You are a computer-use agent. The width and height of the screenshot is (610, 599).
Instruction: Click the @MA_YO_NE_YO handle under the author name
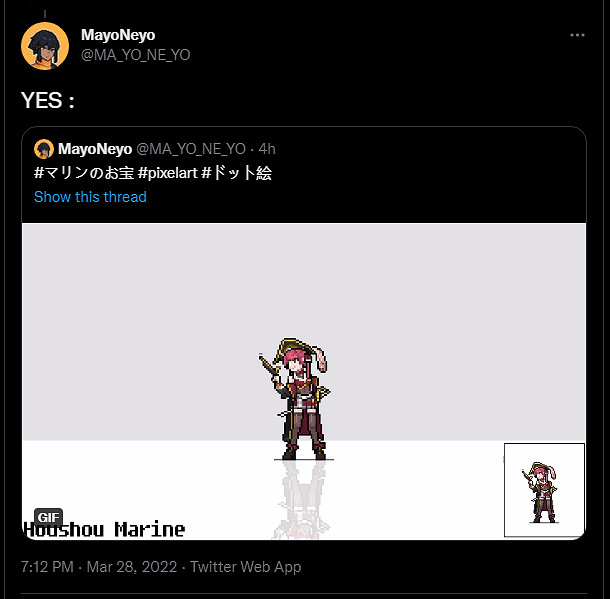[x=135, y=54]
